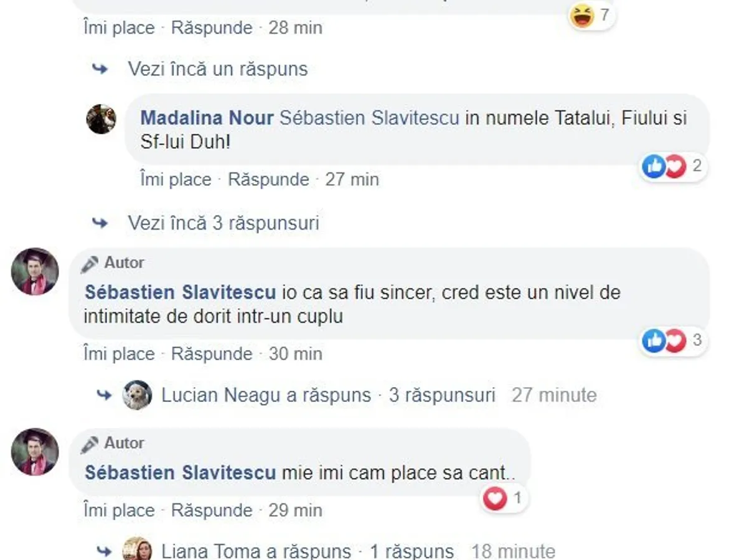Click Madalina Nour's profile picture
This screenshot has width=747, height=560.
101,119
